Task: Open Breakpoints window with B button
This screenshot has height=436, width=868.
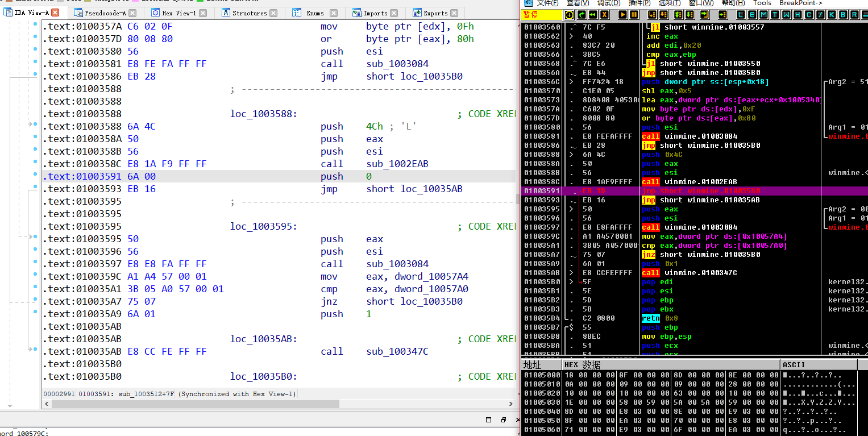Action: (843, 15)
